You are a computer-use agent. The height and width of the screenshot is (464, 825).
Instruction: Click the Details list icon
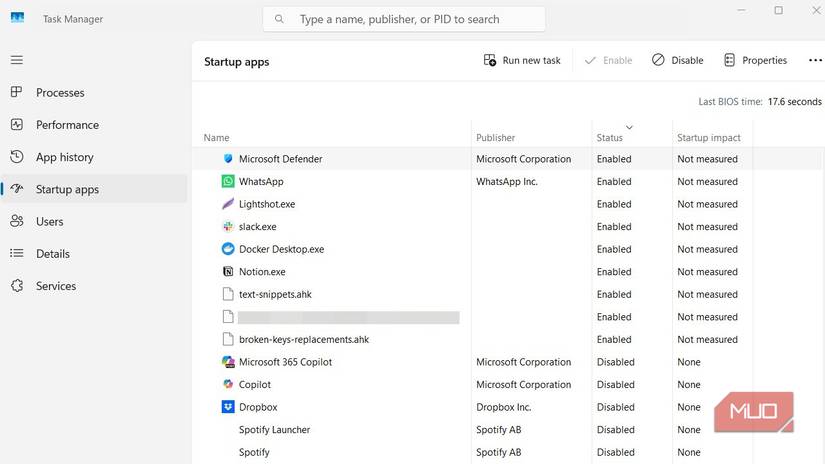point(17,253)
